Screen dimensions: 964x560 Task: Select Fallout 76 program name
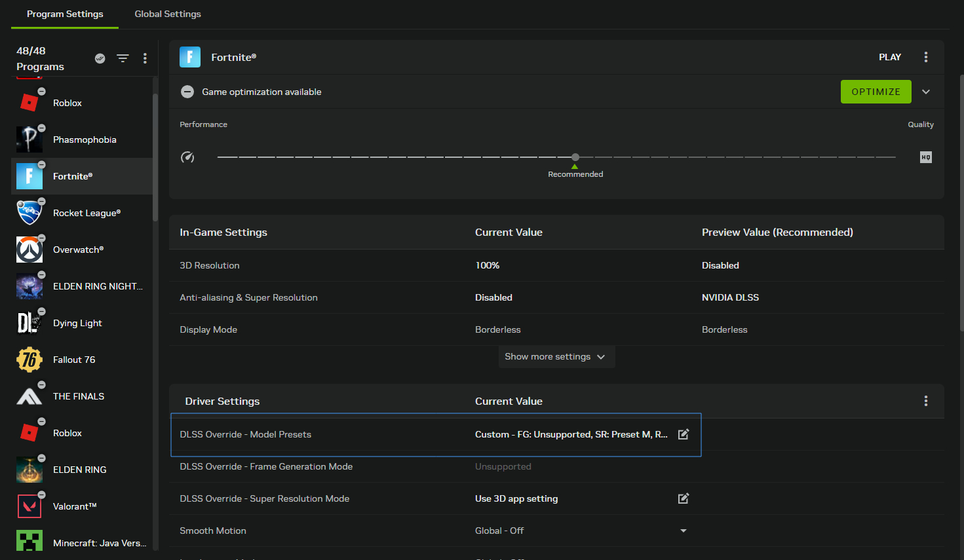click(x=74, y=360)
